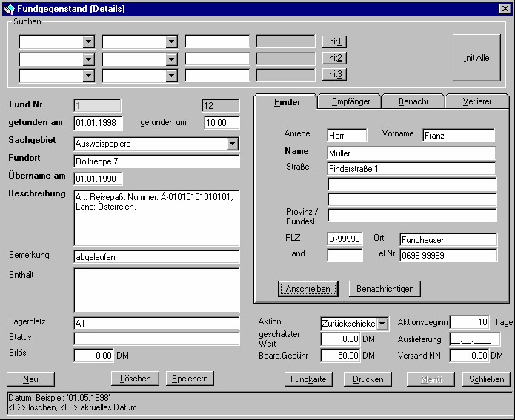Click the Drucken button
The height and width of the screenshot is (420, 515).
click(x=368, y=379)
